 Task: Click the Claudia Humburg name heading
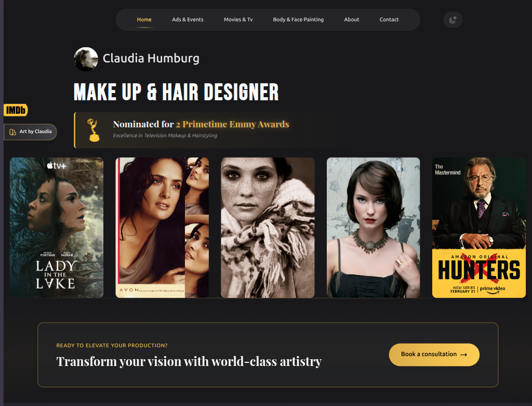click(151, 58)
